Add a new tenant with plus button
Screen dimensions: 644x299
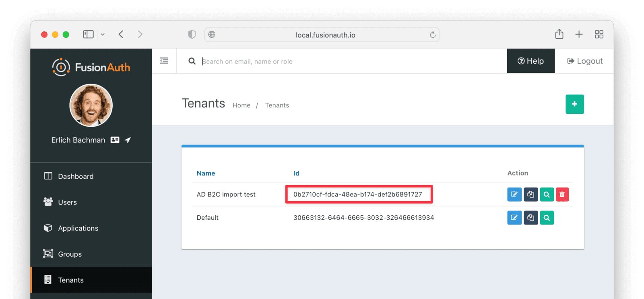574,104
